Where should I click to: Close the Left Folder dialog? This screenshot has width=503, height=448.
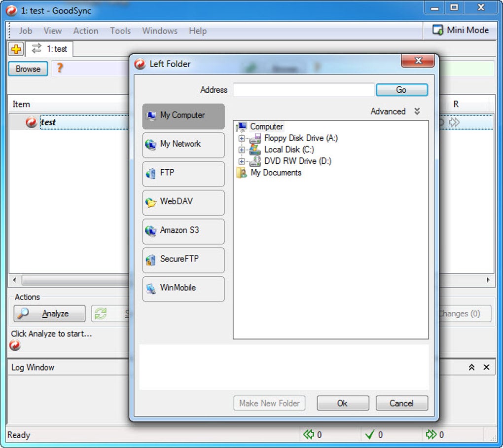click(x=418, y=61)
